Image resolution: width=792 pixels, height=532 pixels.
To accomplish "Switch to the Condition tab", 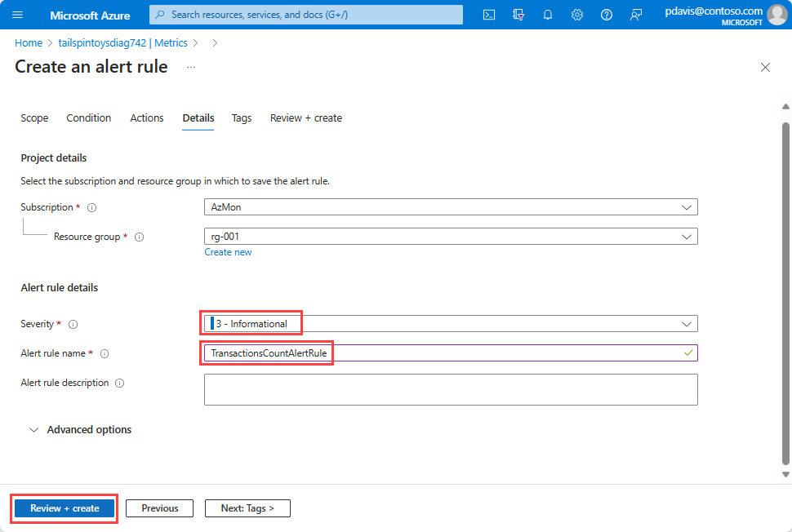I will [88, 118].
